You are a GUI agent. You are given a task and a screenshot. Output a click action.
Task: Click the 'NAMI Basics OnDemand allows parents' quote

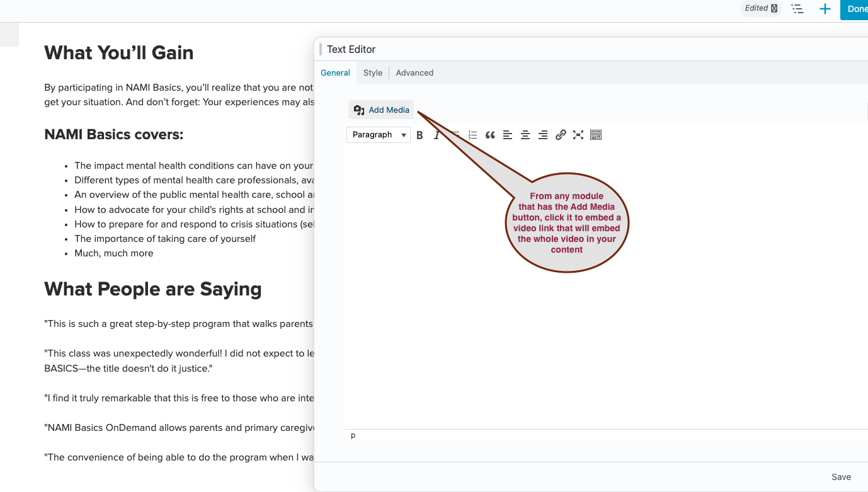tap(179, 428)
